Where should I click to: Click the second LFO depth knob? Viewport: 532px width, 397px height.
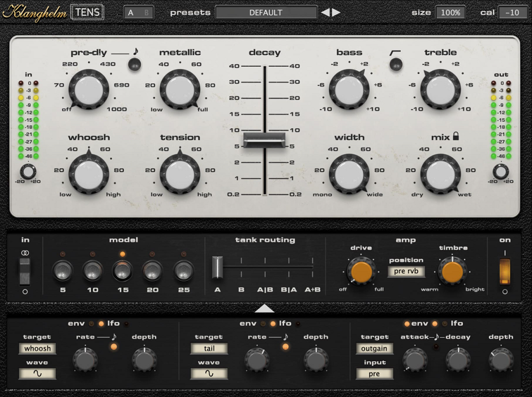(x=316, y=359)
